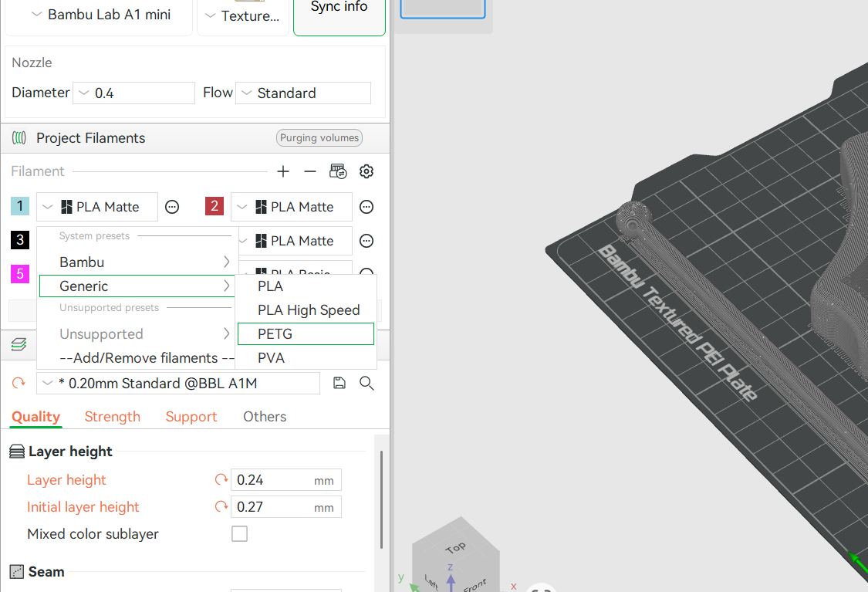Open filament settings gear icon

(366, 171)
